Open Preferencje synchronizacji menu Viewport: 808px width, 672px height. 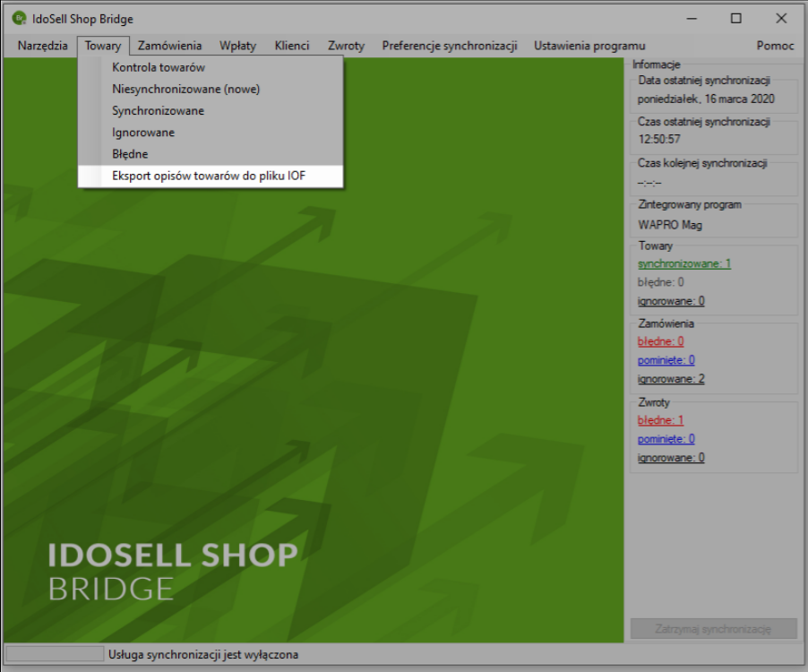(450, 46)
